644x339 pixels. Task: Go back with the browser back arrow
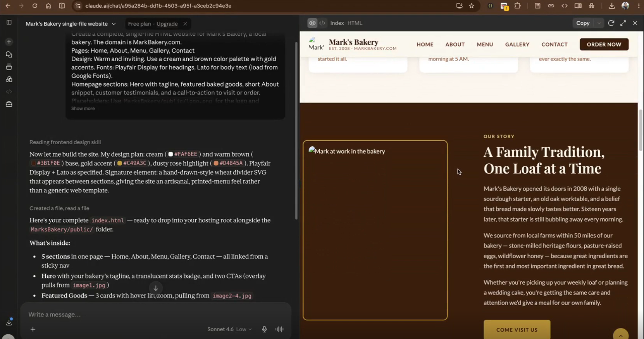tap(8, 6)
